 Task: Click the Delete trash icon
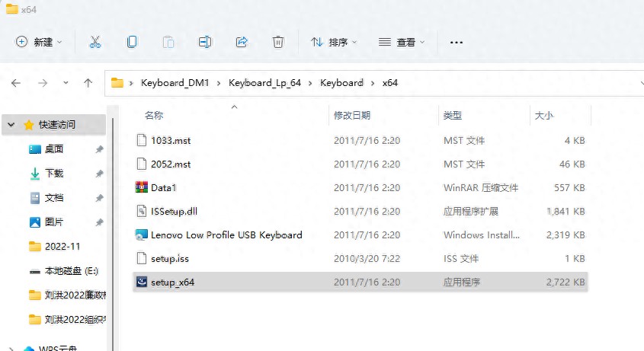point(278,42)
